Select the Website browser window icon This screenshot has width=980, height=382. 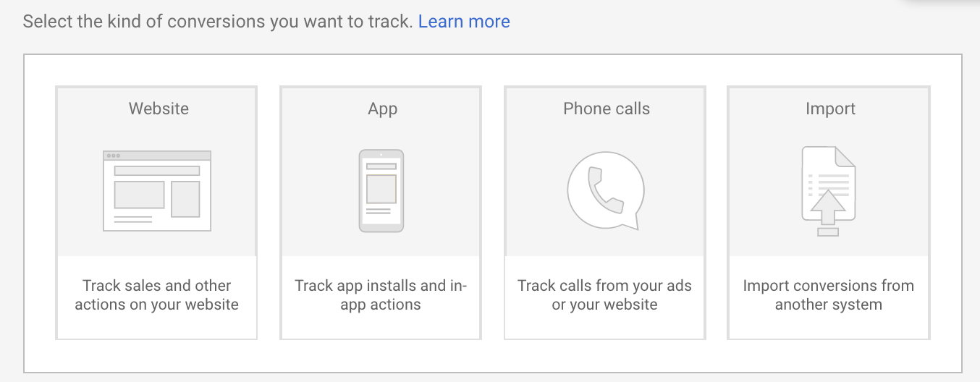(x=157, y=191)
